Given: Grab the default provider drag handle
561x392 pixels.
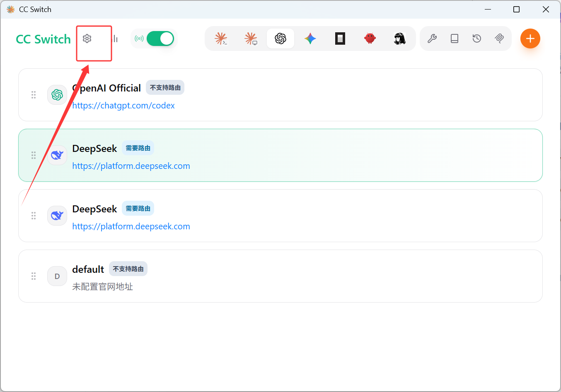Looking at the screenshot, I should pos(34,276).
